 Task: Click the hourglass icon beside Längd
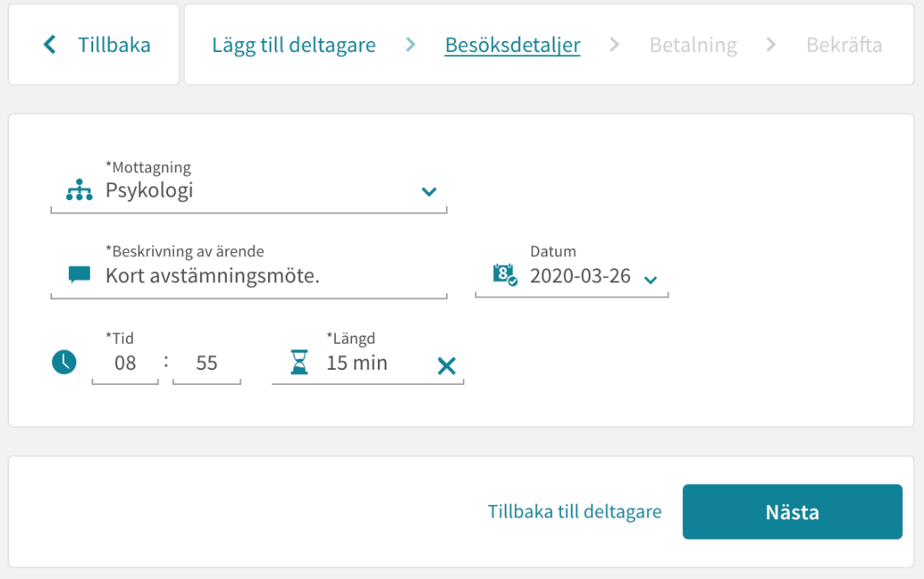click(x=299, y=362)
